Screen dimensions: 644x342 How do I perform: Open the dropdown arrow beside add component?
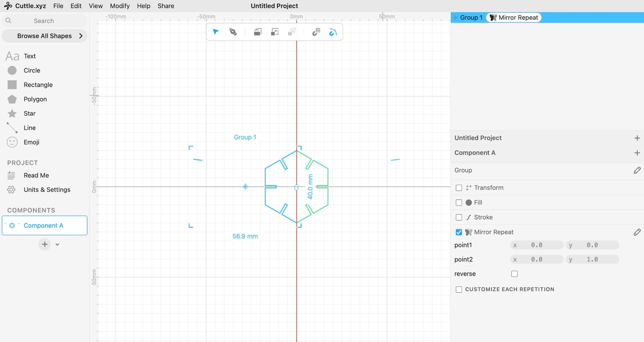click(58, 244)
